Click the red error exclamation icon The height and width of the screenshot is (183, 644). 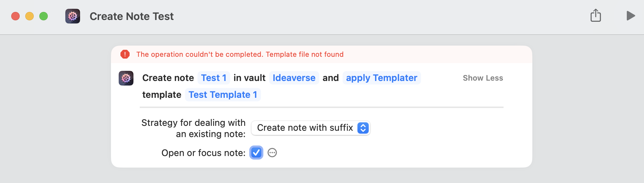tap(125, 54)
